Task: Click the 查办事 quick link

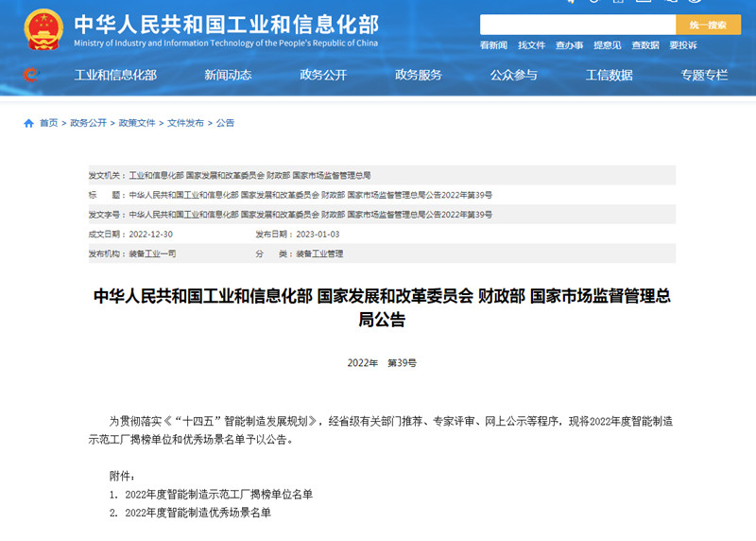Action: click(569, 45)
